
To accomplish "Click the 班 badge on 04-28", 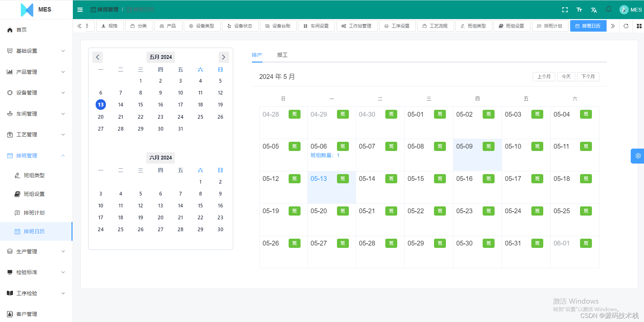I will tap(294, 114).
